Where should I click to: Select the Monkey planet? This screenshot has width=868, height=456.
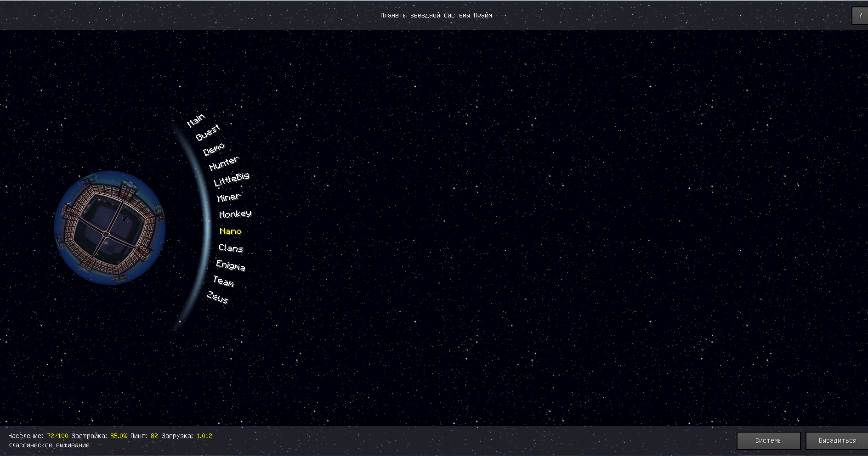click(235, 214)
